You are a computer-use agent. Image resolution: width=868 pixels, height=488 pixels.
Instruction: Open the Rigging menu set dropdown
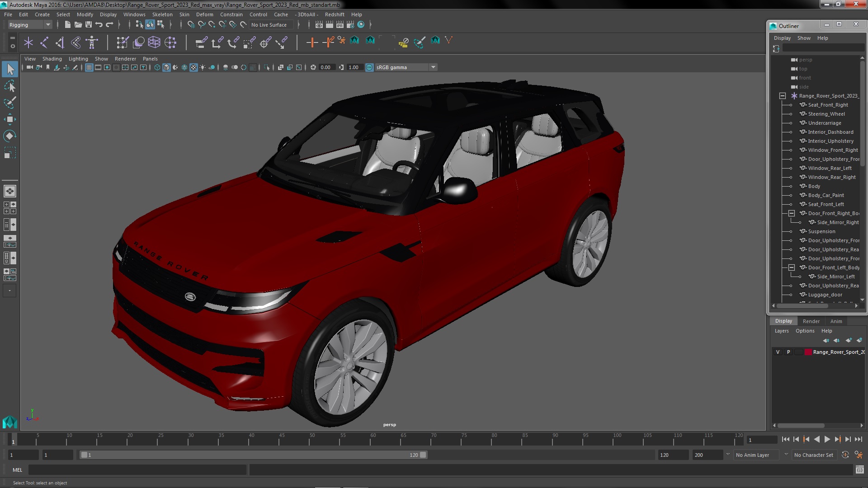tap(30, 25)
